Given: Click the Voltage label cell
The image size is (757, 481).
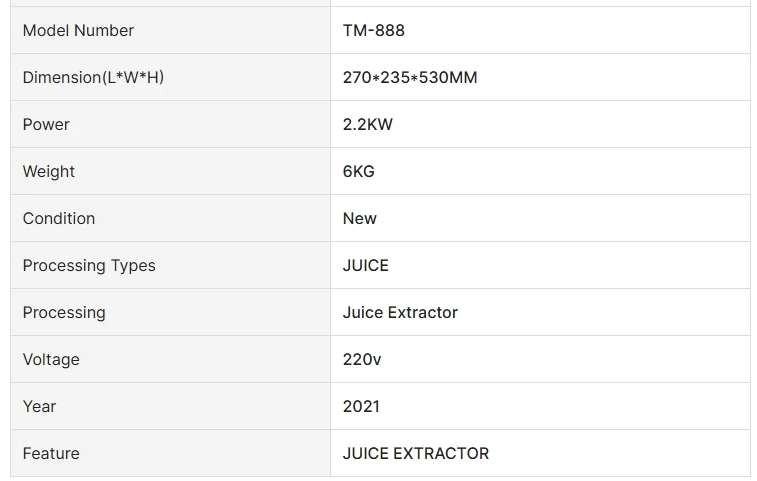Looking at the screenshot, I should pyautogui.click(x=51, y=359).
